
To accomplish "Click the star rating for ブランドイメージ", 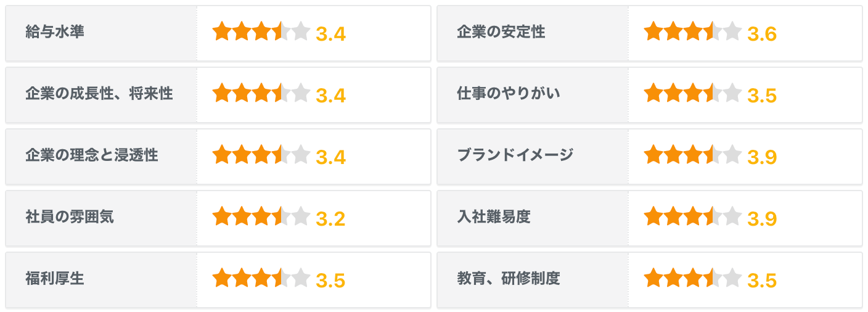I will tap(692, 155).
